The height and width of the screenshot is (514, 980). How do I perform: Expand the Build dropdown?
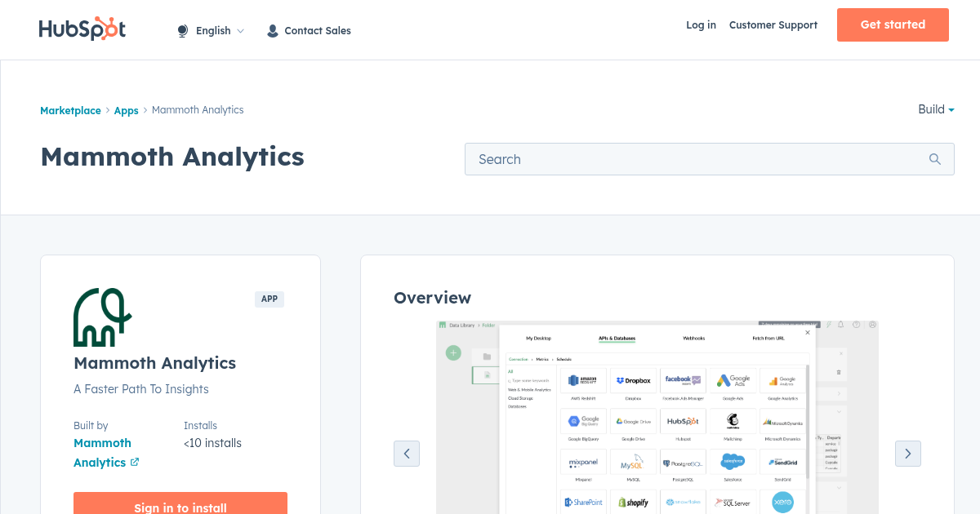(x=936, y=109)
